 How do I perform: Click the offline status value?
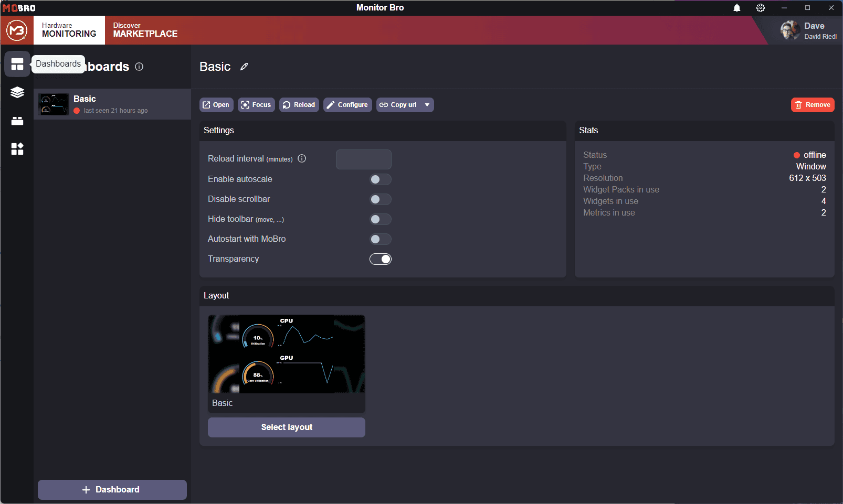tap(809, 155)
